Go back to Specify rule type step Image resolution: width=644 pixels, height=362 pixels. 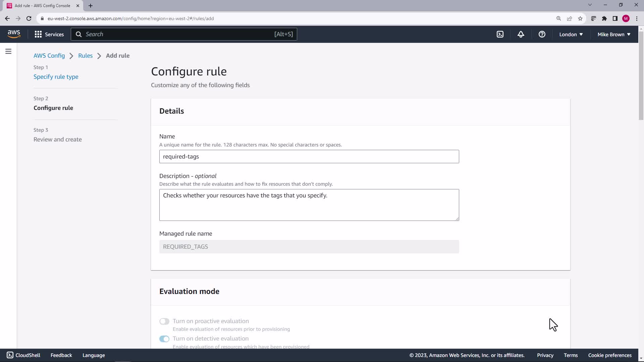(56, 77)
